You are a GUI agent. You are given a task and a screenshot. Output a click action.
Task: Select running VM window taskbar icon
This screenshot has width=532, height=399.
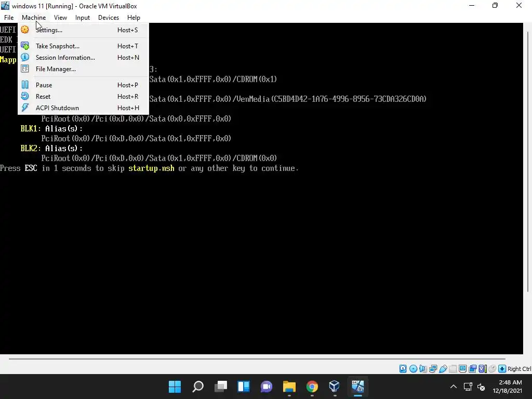(x=357, y=387)
